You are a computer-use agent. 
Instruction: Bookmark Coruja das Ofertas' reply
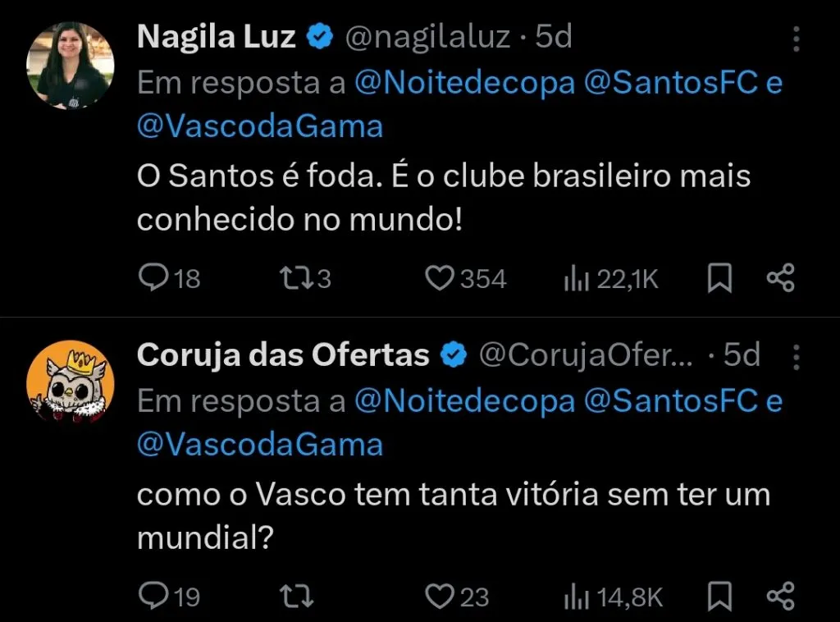click(719, 597)
